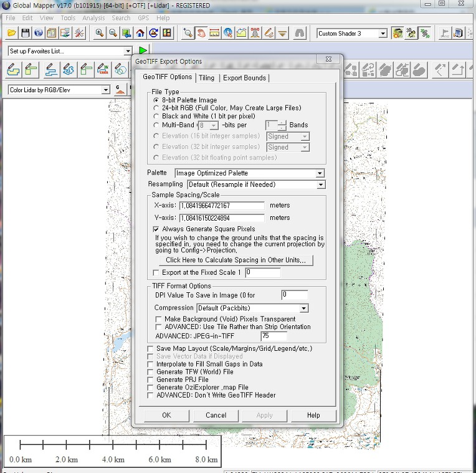The width and height of the screenshot is (476, 473).
Task: Select Black and White 1 bit option
Action: (204, 116)
